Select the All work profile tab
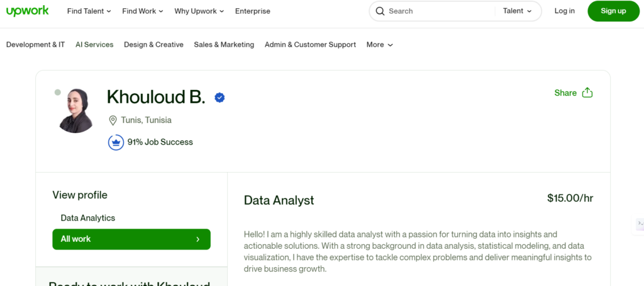Screen dimensions: 644x286 coord(131,239)
